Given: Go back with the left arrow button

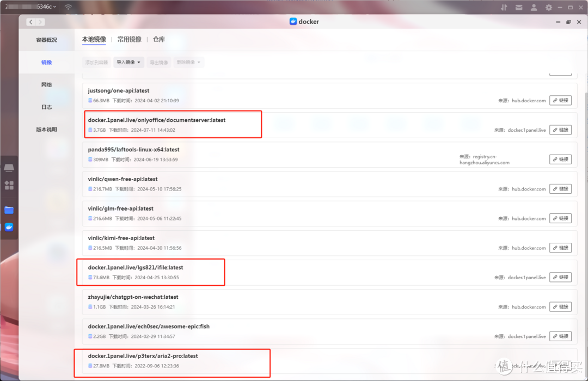Looking at the screenshot, I should point(30,22).
